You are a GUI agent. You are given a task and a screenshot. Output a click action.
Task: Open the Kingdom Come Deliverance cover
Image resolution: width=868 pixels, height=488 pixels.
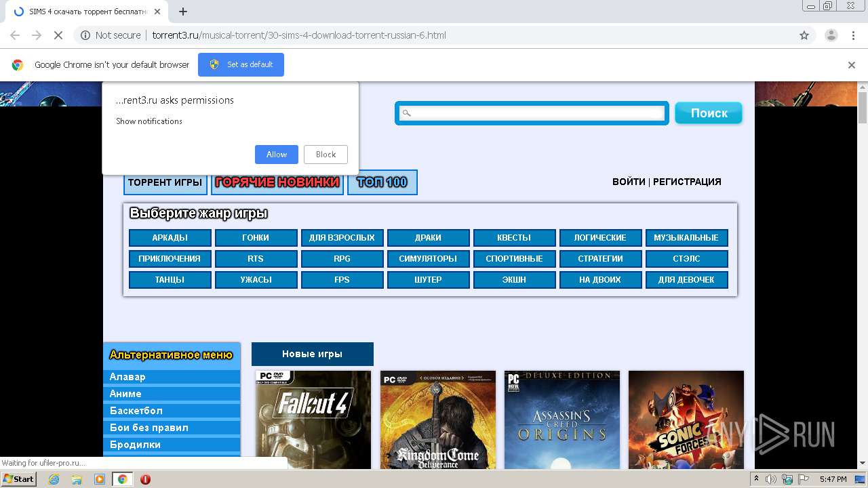point(438,420)
